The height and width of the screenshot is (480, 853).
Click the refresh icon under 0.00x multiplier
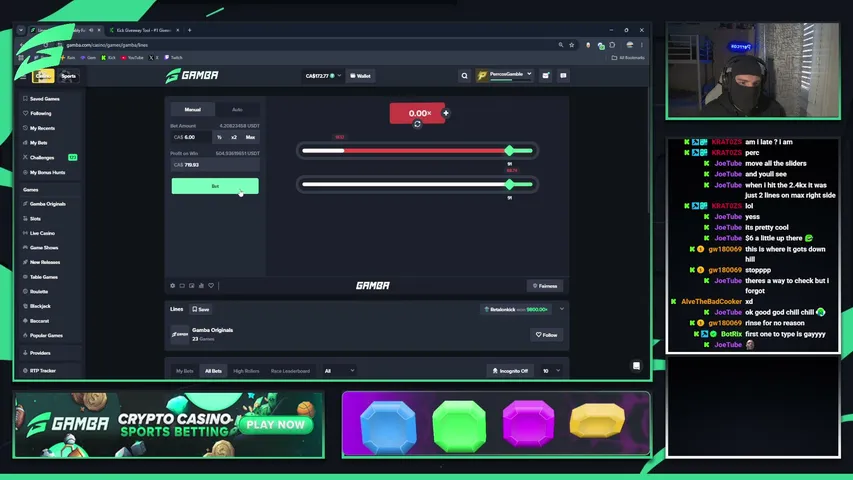click(417, 124)
